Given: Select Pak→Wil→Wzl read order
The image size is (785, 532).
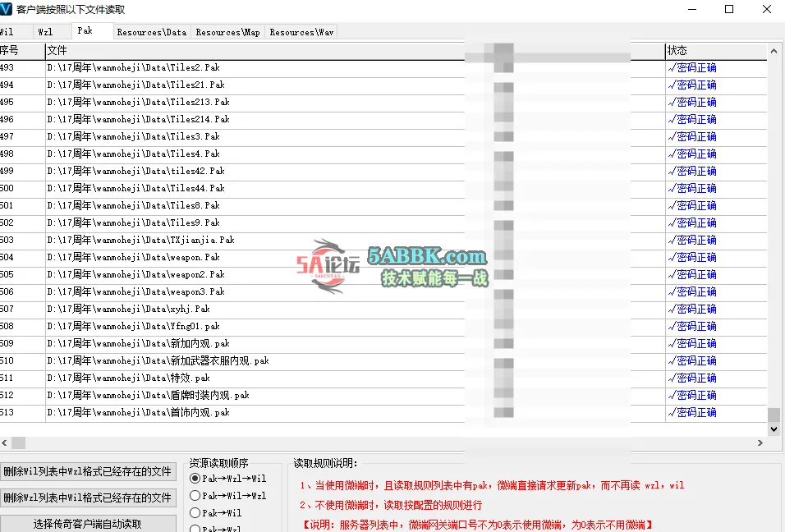Looking at the screenshot, I should pyautogui.click(x=227, y=495).
